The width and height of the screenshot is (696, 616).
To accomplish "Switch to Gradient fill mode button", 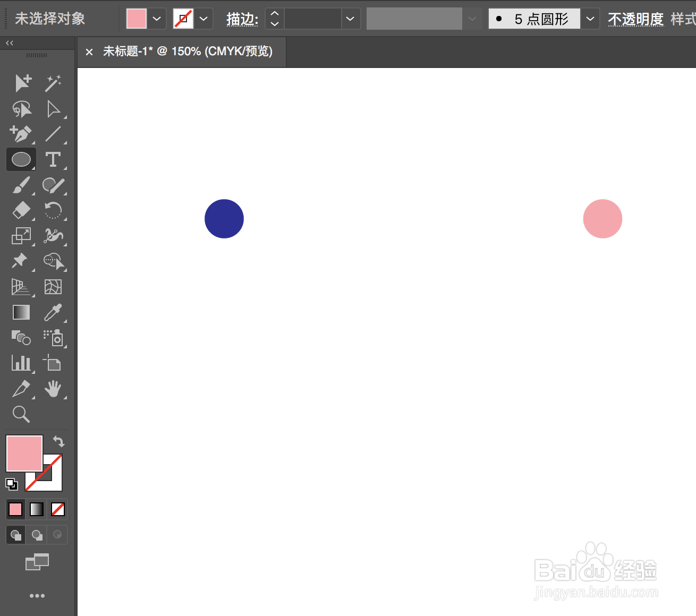I will pyautogui.click(x=37, y=509).
